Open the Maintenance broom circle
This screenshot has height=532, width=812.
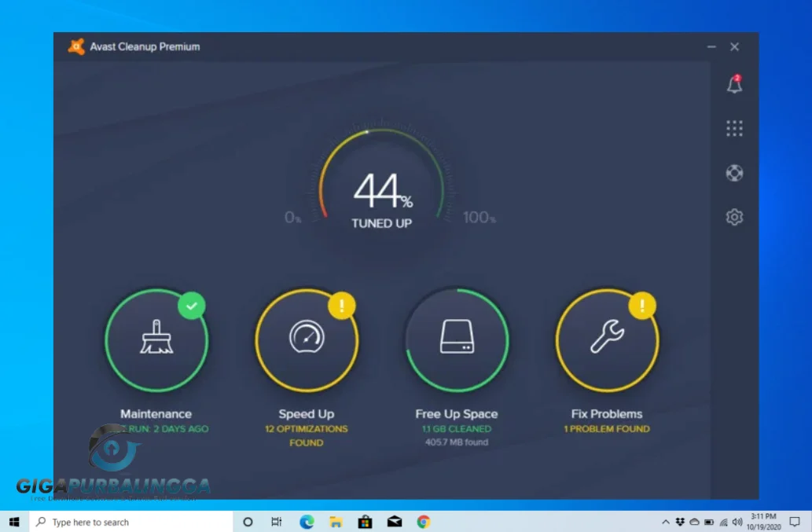point(156,340)
